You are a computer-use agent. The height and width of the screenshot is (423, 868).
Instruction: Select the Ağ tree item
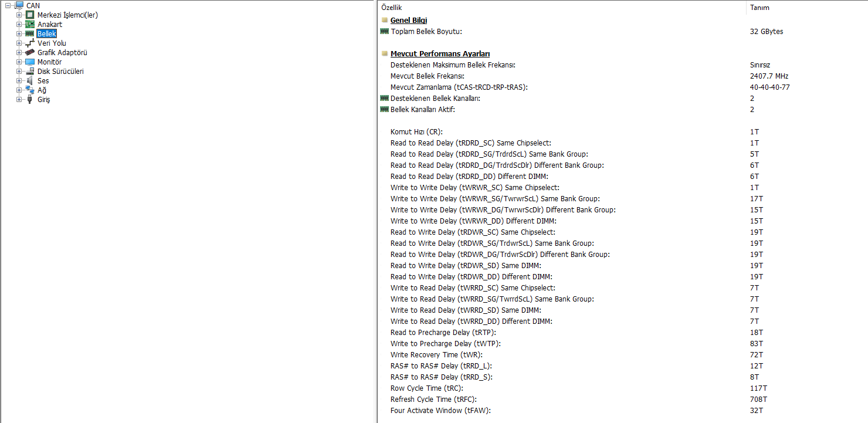click(42, 90)
